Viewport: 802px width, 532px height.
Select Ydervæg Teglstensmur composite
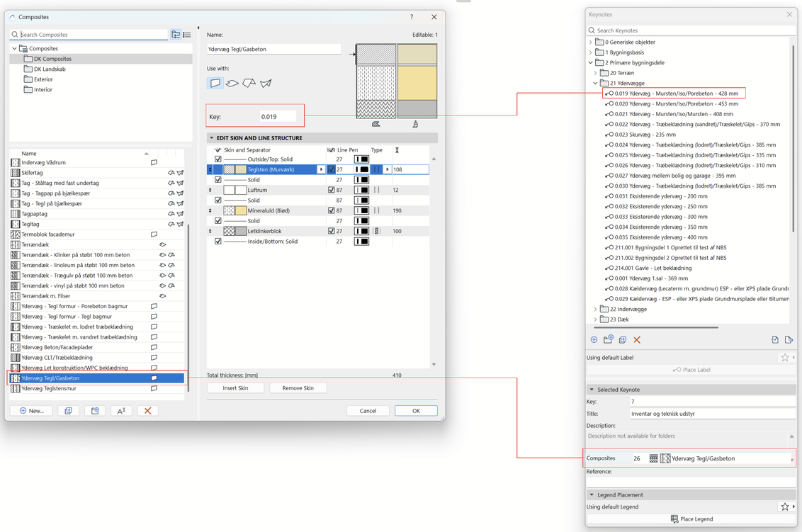pos(97,388)
